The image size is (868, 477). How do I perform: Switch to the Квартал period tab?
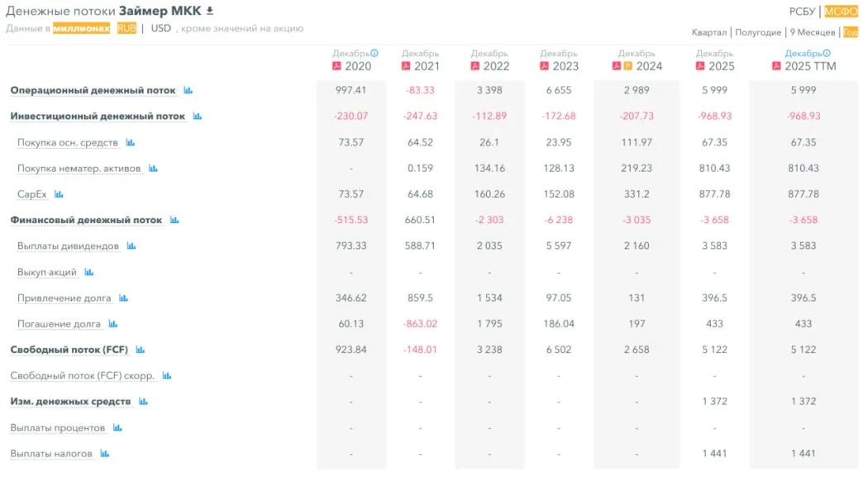[x=710, y=32]
